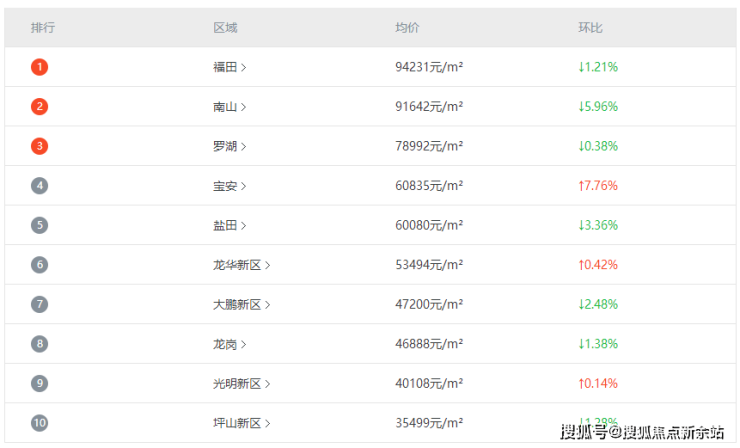Click 盐田's ↓3.36% change value
The width and height of the screenshot is (740, 448).
click(x=598, y=225)
